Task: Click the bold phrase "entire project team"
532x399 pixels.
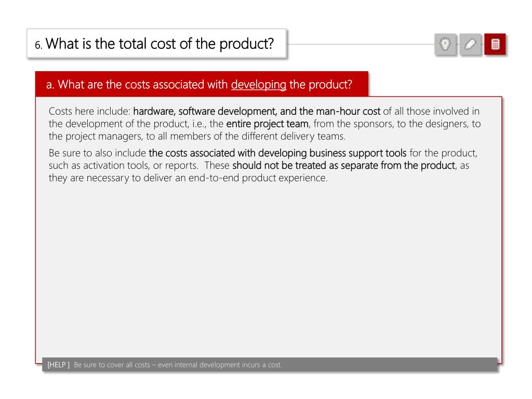Action: [268, 124]
